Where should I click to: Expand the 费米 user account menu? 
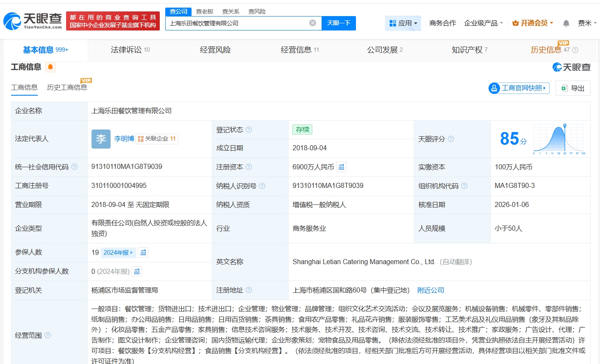(x=587, y=23)
